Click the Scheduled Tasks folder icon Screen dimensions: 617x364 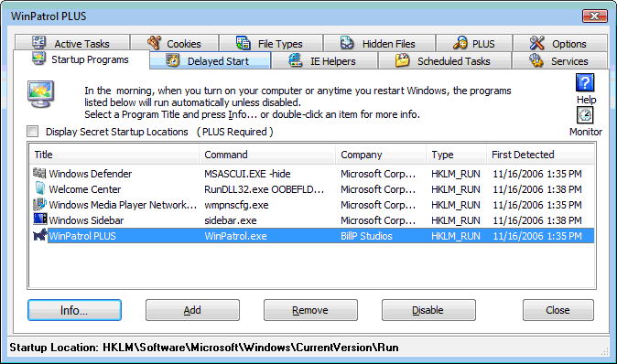click(402, 60)
